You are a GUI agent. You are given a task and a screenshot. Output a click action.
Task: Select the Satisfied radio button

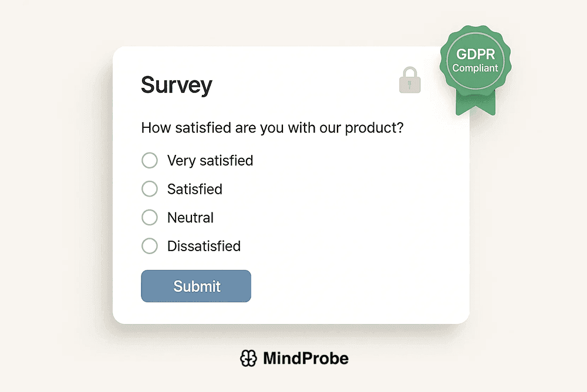pos(150,189)
